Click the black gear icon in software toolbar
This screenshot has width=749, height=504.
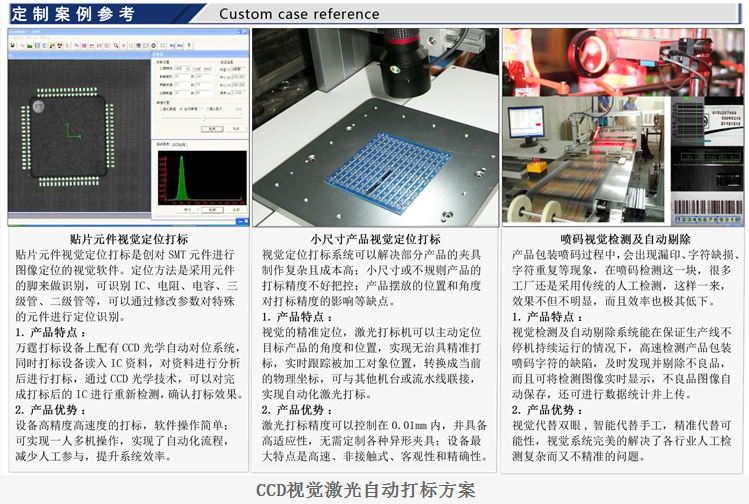point(153,45)
